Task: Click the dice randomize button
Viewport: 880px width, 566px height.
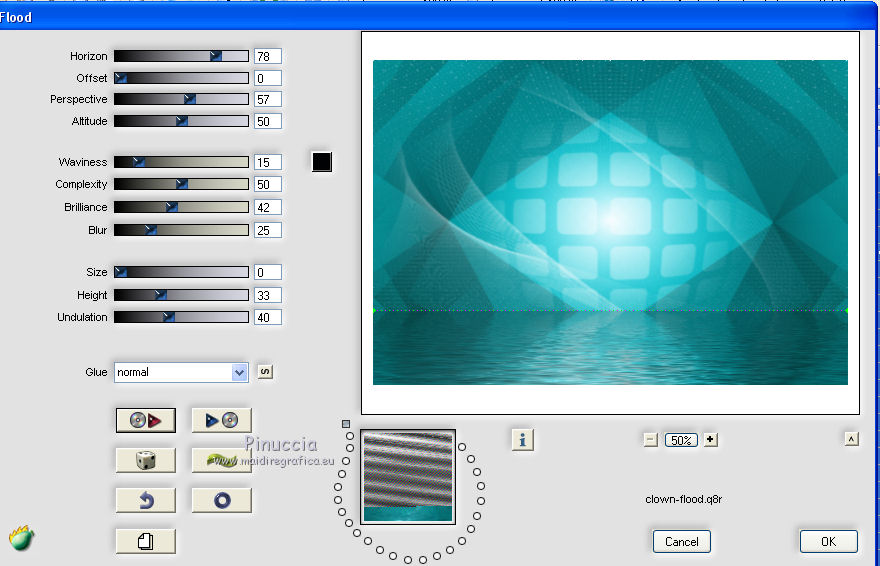Action: 145,460
